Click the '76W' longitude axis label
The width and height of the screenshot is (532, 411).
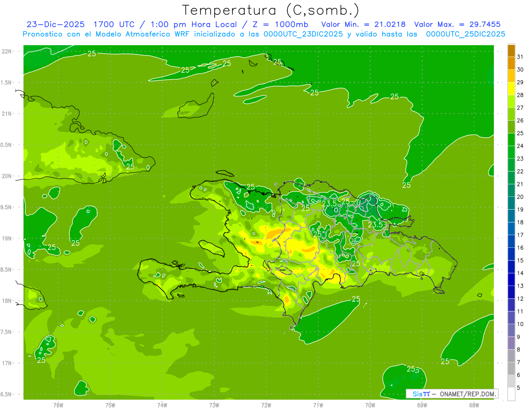coord(58,406)
